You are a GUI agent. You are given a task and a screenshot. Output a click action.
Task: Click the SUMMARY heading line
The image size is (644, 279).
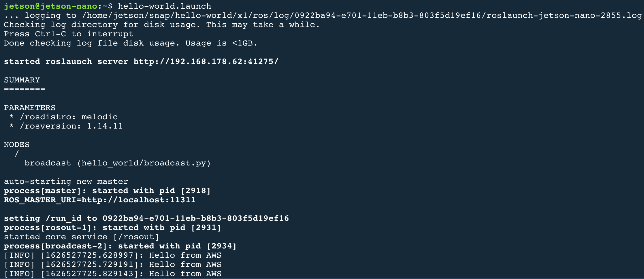pos(22,80)
